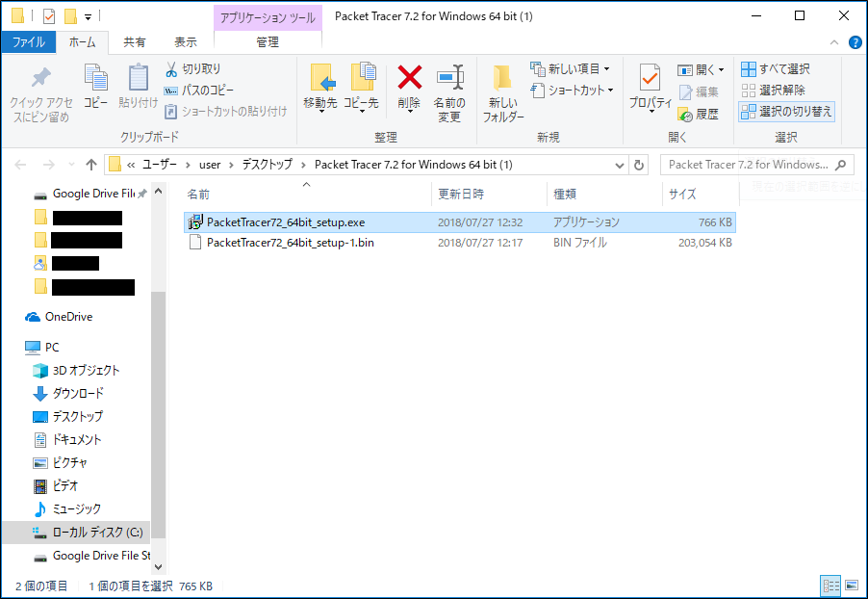The width and height of the screenshot is (868, 599).
Task: Switch to the Share (共有) tab
Action: [135, 42]
